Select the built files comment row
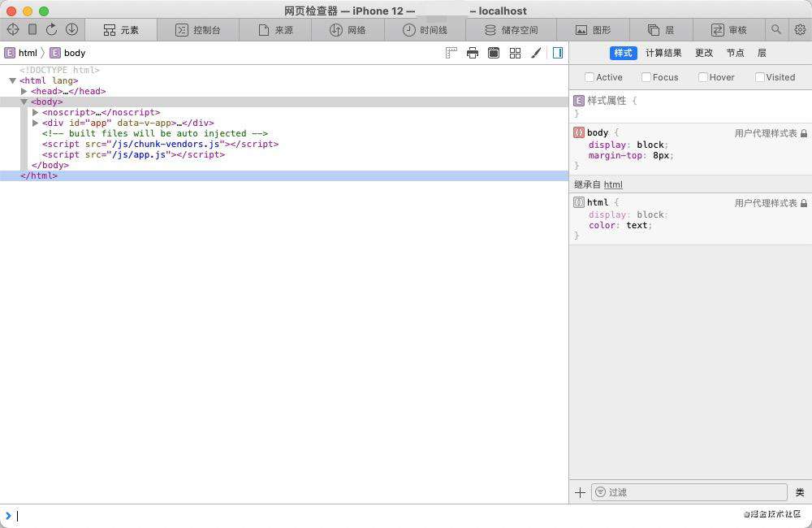Viewport: 812px width, 528px height. 283,134
